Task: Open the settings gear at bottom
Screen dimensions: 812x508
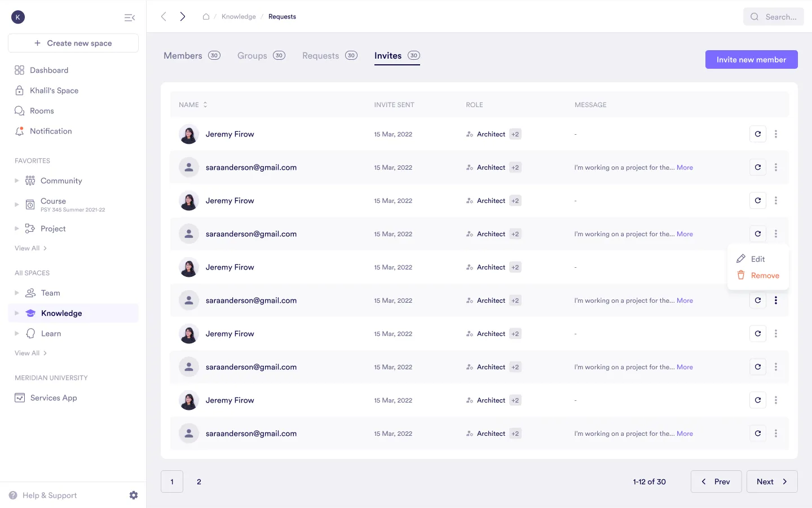Action: (134, 495)
